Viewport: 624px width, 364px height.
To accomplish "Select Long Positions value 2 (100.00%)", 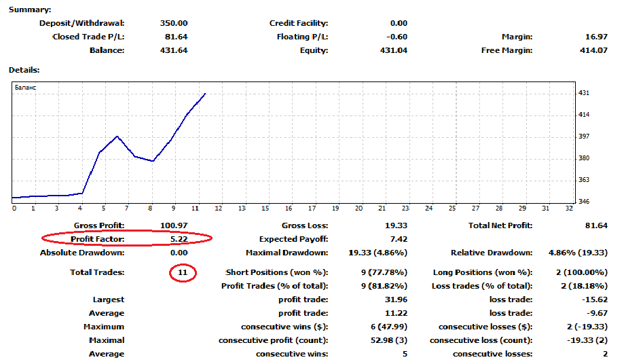I will click(x=582, y=272).
